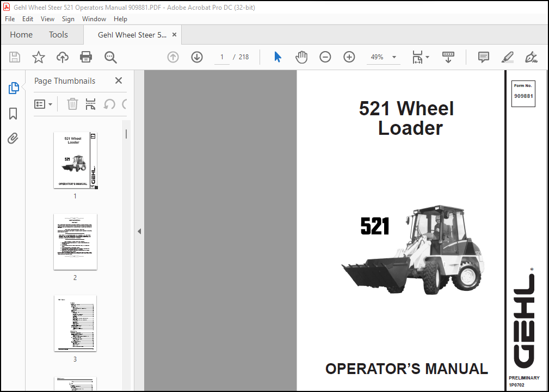Screen dimensions: 549x392
Task: Go to previous page arrow
Action: point(173,57)
